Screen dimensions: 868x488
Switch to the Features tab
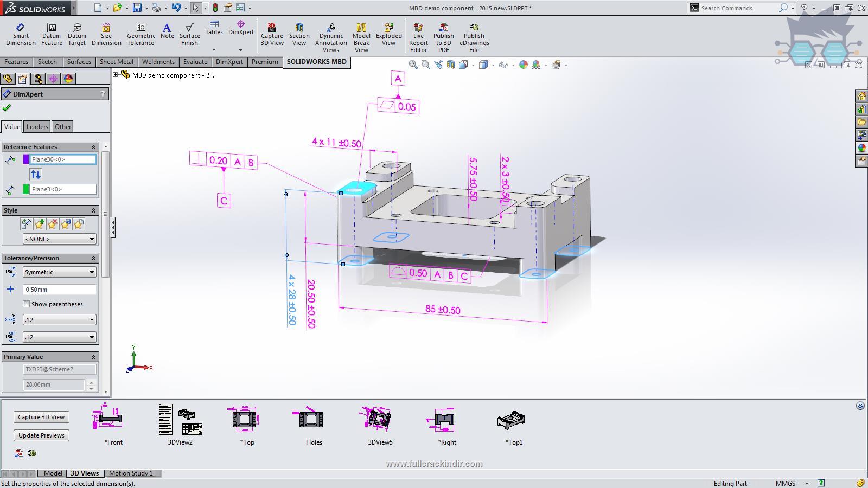(x=16, y=62)
